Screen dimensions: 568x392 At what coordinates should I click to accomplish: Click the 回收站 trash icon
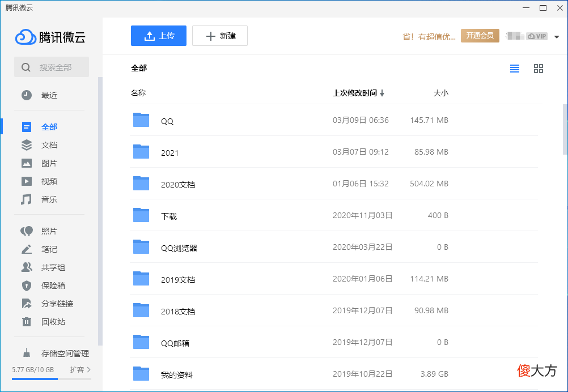coord(27,322)
